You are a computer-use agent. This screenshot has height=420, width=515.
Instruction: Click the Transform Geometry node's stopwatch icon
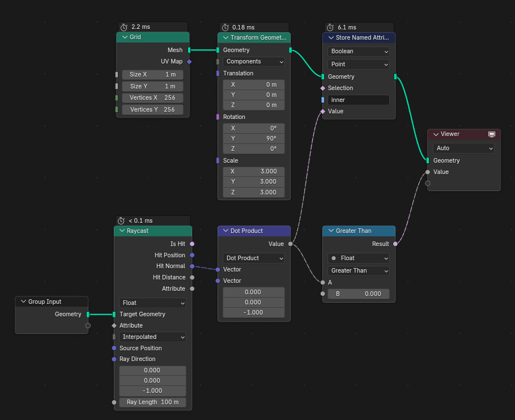(x=224, y=27)
